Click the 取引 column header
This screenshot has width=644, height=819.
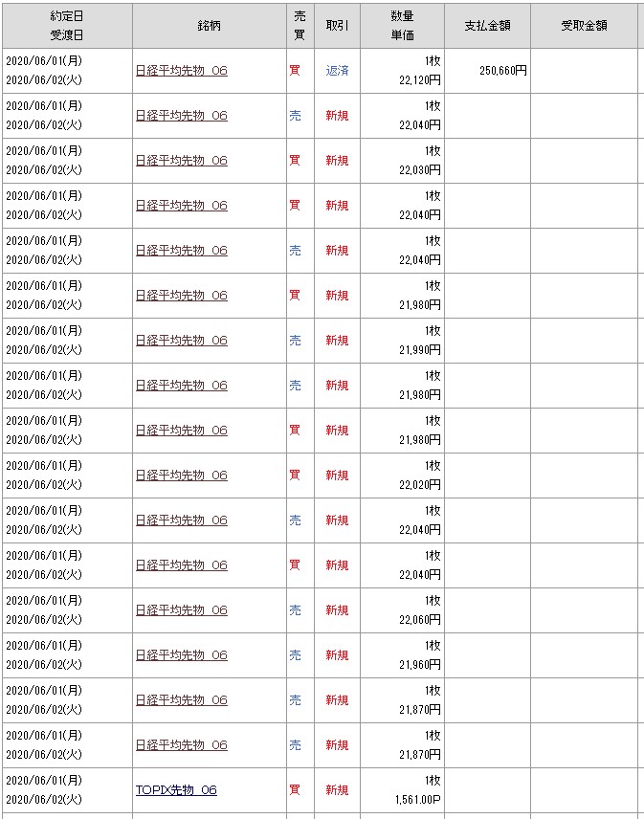[337, 26]
